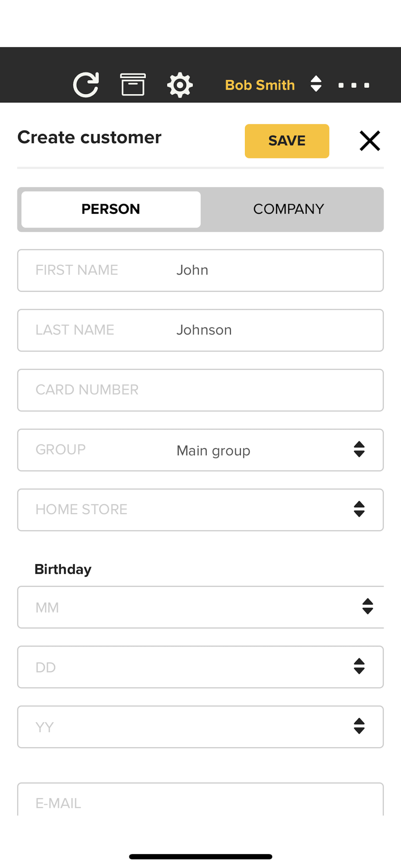Save the new customer
The height and width of the screenshot is (868, 401).
coord(287,141)
